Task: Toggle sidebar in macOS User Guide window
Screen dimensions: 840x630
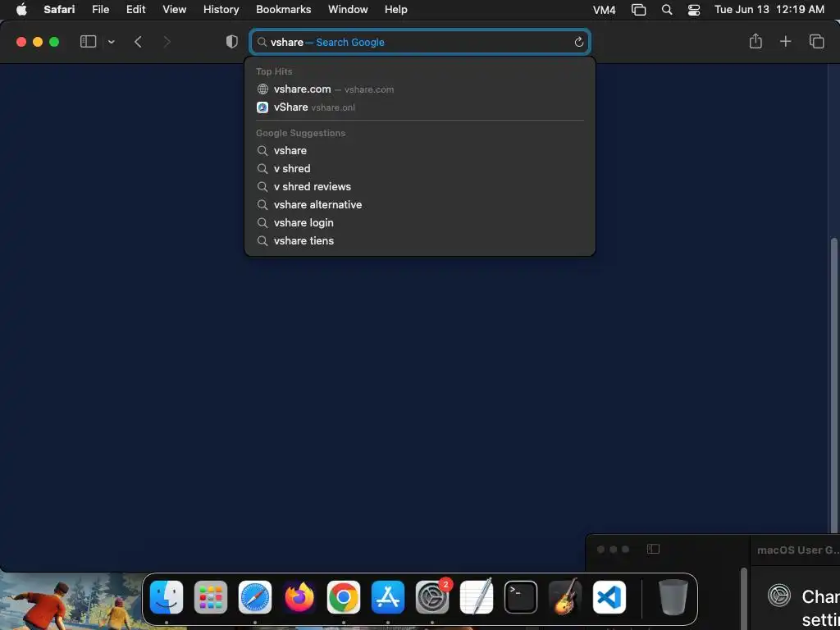Action: pos(653,549)
